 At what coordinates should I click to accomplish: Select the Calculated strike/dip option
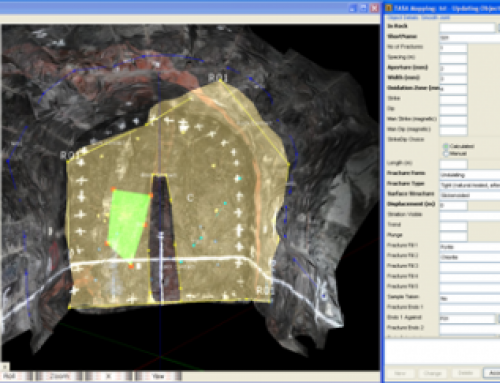[x=446, y=146]
